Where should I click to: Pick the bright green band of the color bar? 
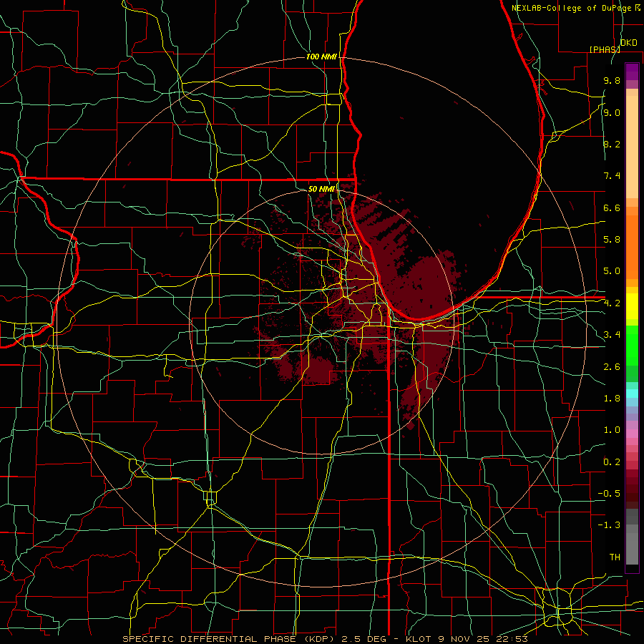(x=632, y=345)
